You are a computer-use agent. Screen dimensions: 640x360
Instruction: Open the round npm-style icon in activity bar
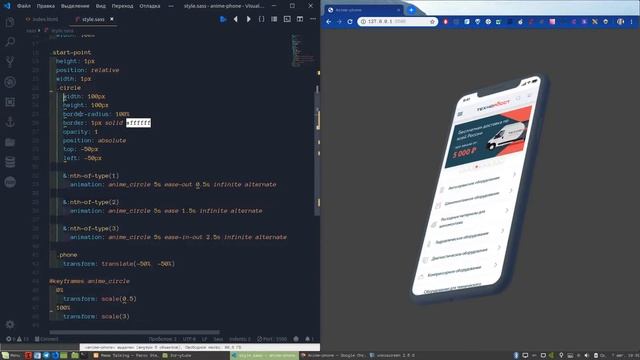pos(10,182)
